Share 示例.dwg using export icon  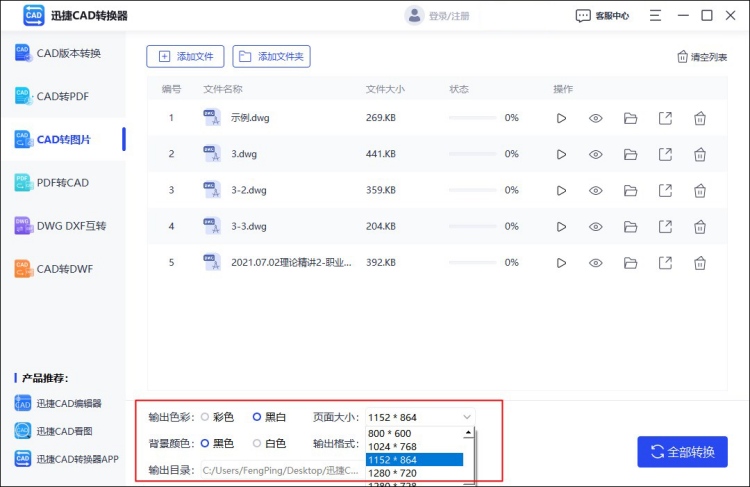pyautogui.click(x=665, y=118)
